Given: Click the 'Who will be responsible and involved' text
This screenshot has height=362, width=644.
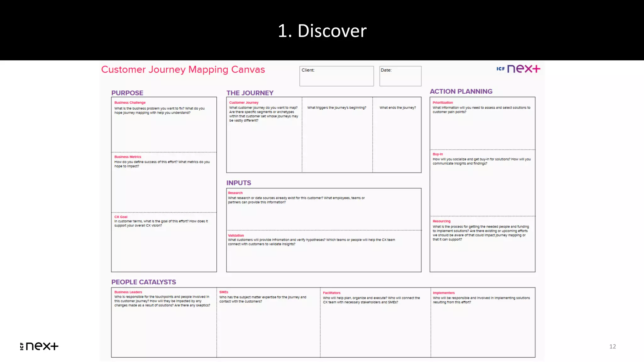Looking at the screenshot, I should coord(481,300).
